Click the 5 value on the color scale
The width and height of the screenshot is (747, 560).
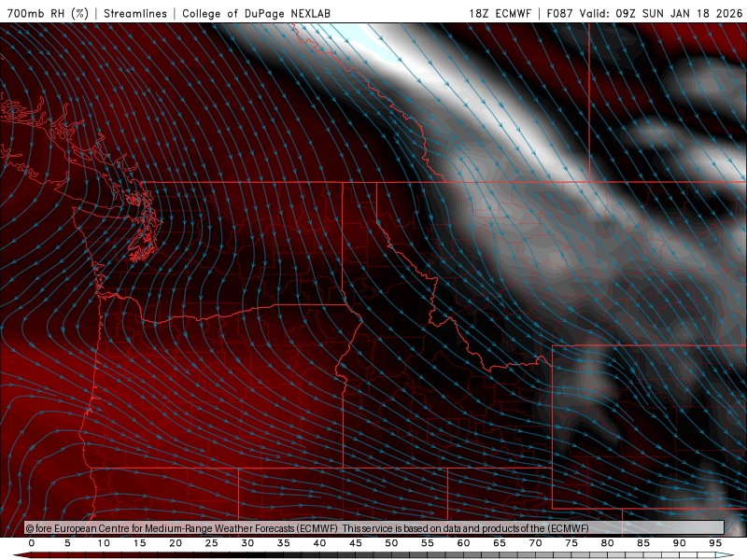pyautogui.click(x=67, y=543)
